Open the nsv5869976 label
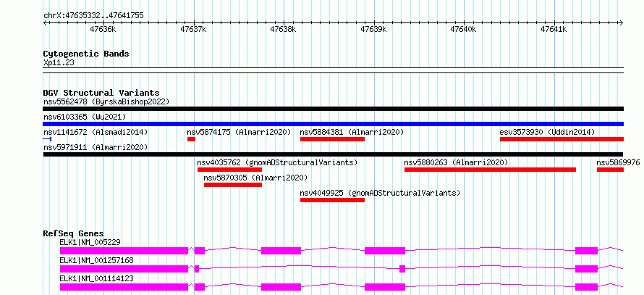Screen dimensions: 644x295 (x=618, y=162)
